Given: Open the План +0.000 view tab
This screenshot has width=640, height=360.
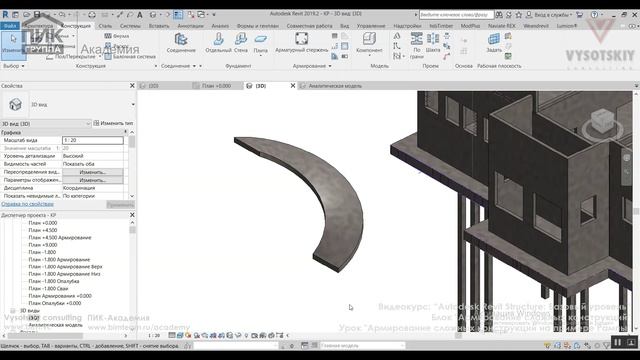Looking at the screenshot, I should [216, 86].
